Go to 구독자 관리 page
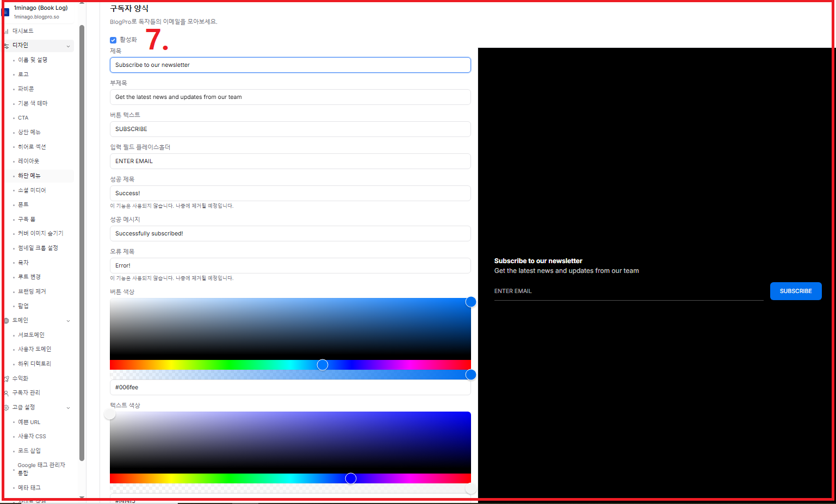The width and height of the screenshot is (836, 504). point(26,393)
